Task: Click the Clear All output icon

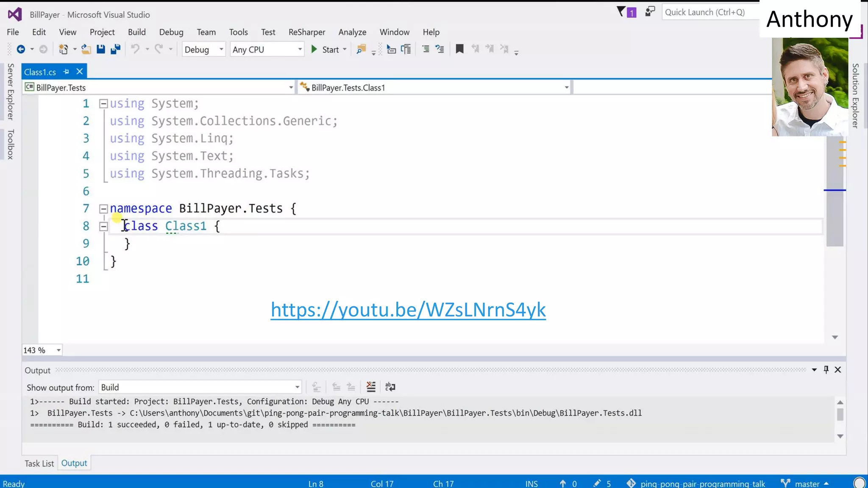Action: click(x=371, y=387)
